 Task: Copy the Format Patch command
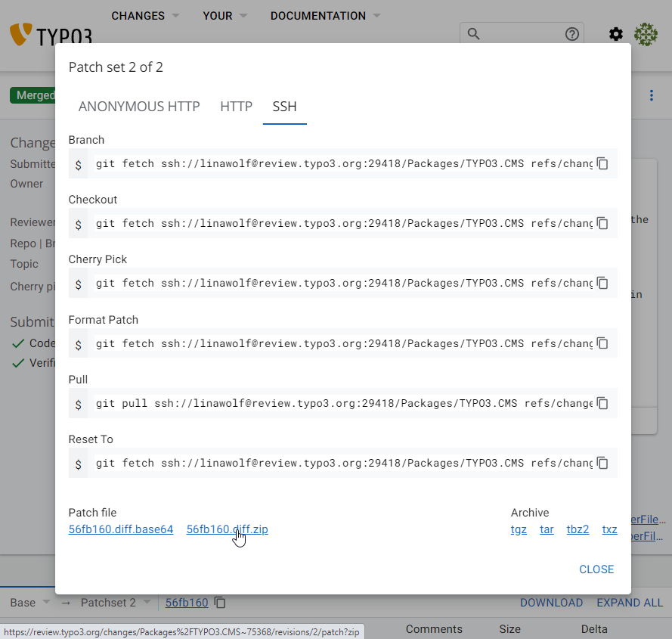[602, 343]
